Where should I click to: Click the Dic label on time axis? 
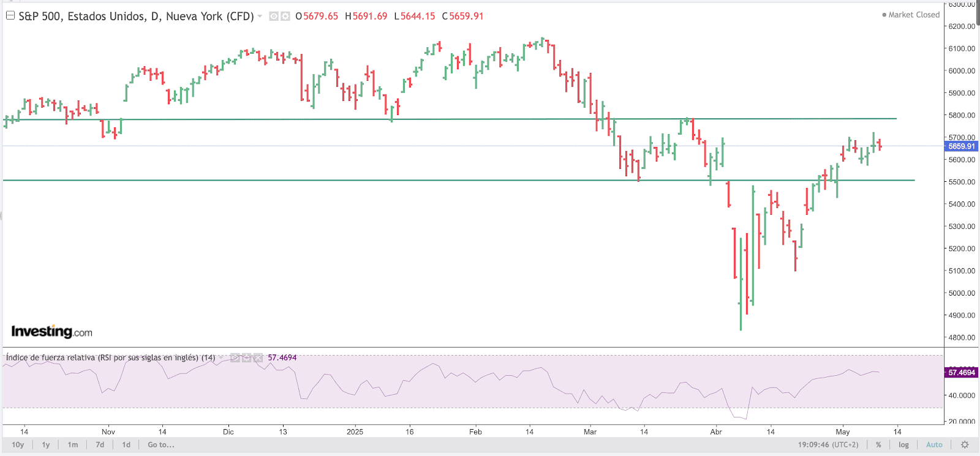tap(228, 432)
